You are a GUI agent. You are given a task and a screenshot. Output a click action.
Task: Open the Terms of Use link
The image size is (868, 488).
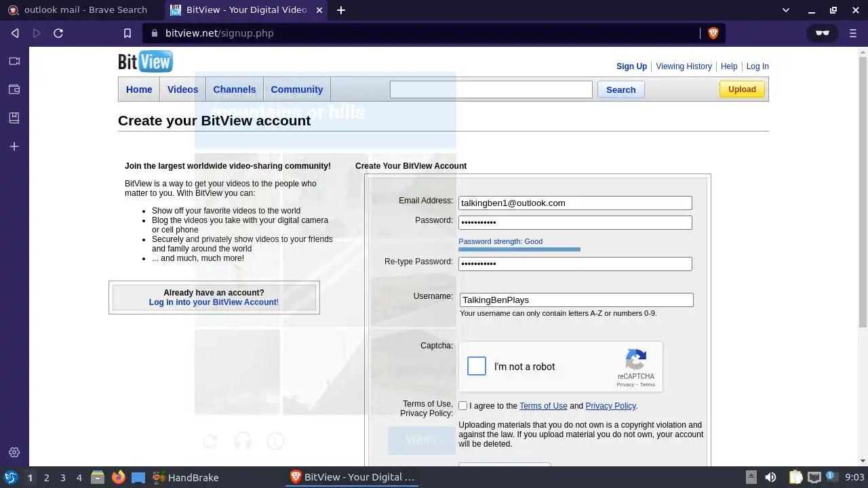(x=543, y=406)
